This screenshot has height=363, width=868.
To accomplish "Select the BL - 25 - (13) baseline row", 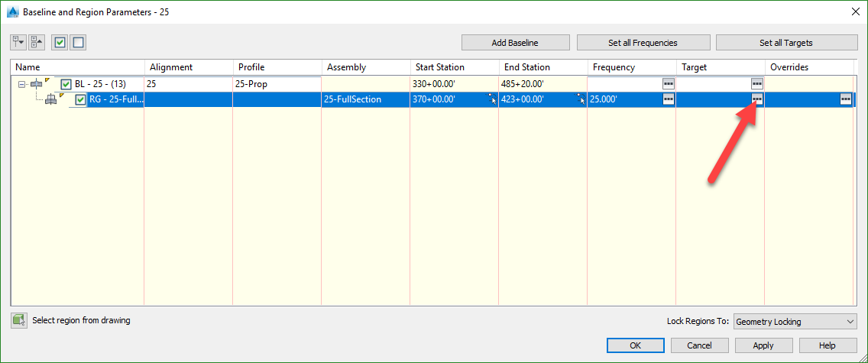I will 100,85.
